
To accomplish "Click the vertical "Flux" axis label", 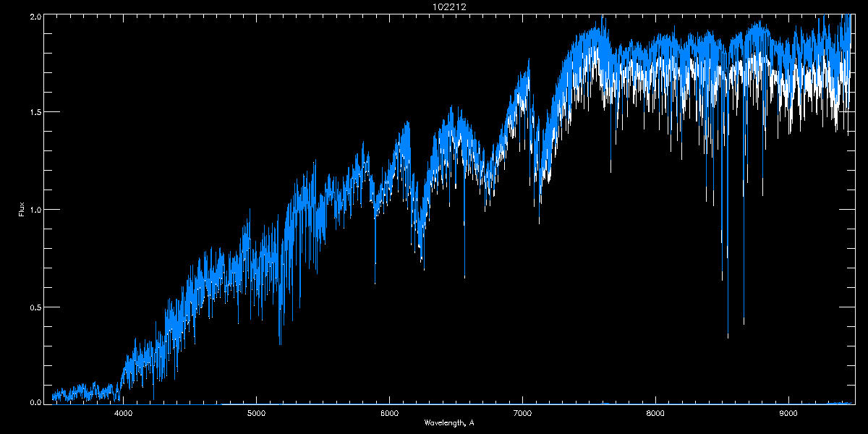I will (22, 210).
